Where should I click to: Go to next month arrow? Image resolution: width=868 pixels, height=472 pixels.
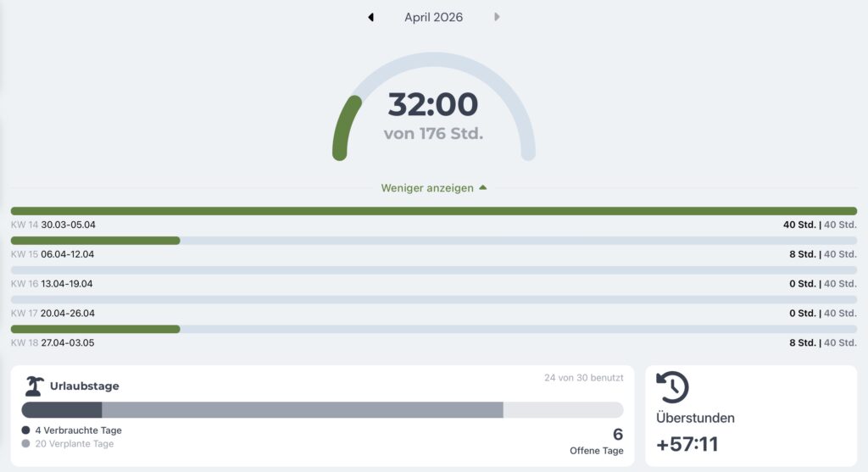(497, 17)
